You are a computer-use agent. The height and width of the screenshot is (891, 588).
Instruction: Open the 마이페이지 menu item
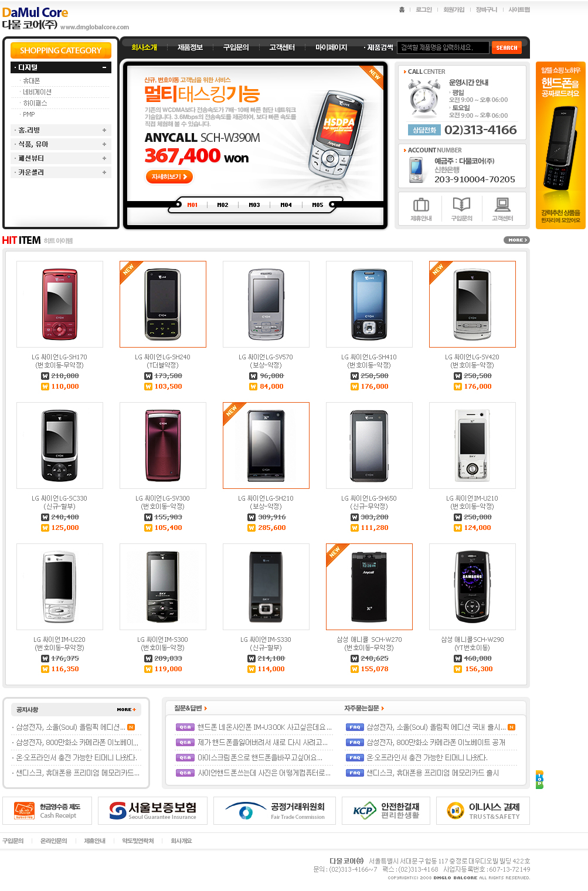[331, 47]
